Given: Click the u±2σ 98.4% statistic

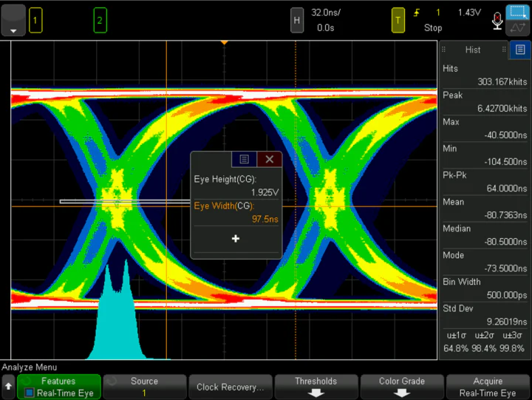Looking at the screenshot, I should click(x=484, y=342).
